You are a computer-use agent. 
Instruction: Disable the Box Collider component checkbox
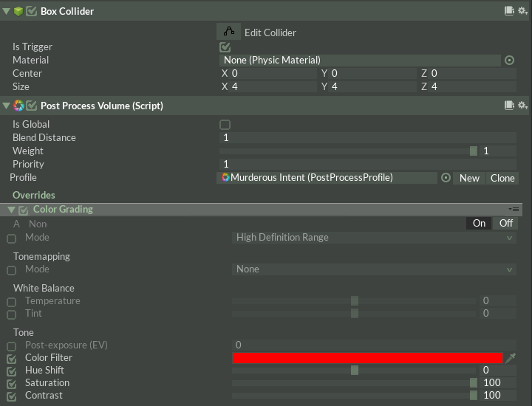(x=31, y=11)
